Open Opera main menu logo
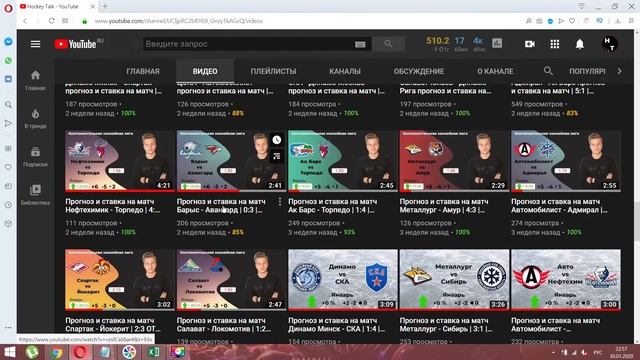Image resolution: width=640 pixels, height=360 pixels. tap(8, 8)
